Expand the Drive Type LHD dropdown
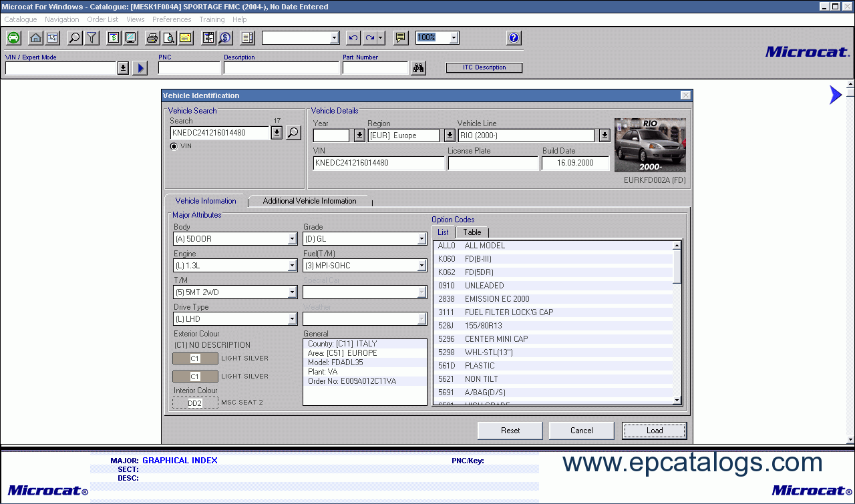The width and height of the screenshot is (855, 504). pyautogui.click(x=292, y=319)
